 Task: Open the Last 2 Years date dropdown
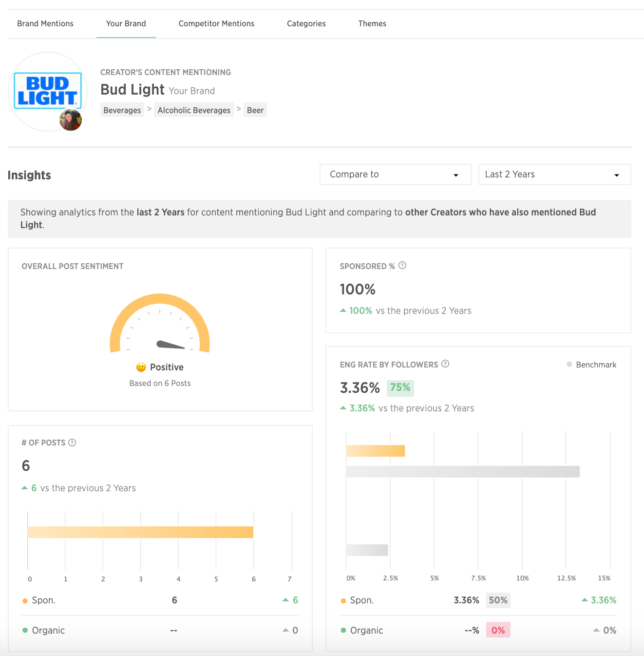pos(555,174)
